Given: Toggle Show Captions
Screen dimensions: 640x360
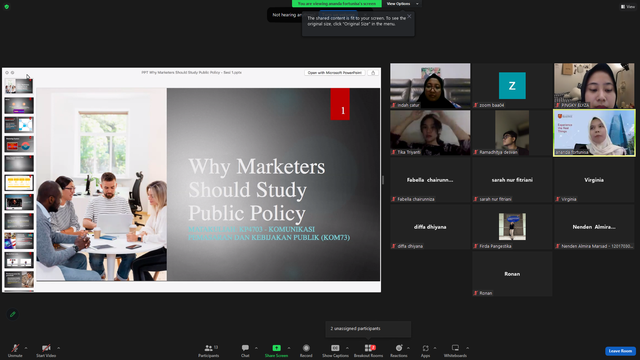Looking at the screenshot, I should click(335, 350).
